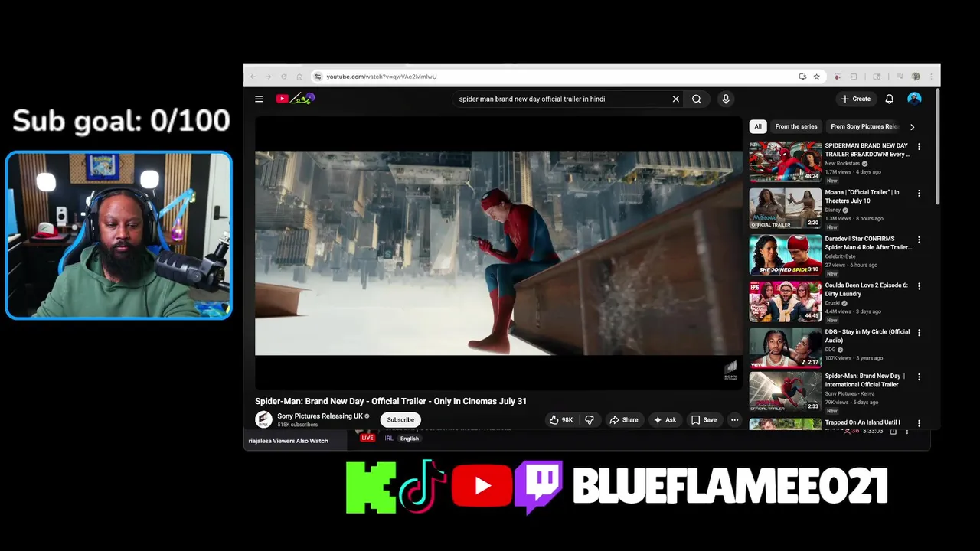980x551 pixels.
Task: Open options for DDG Stay in My Circle
Action: point(919,333)
